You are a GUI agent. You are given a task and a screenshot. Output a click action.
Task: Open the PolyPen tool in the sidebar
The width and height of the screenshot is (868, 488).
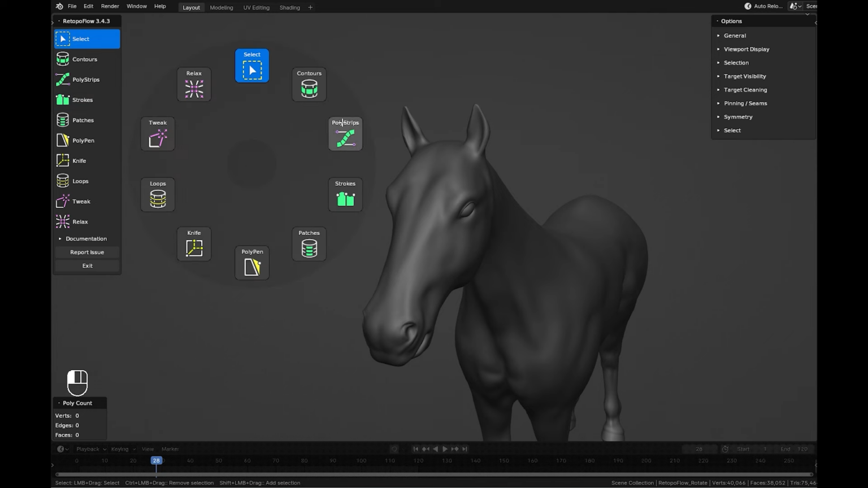pyautogui.click(x=83, y=140)
